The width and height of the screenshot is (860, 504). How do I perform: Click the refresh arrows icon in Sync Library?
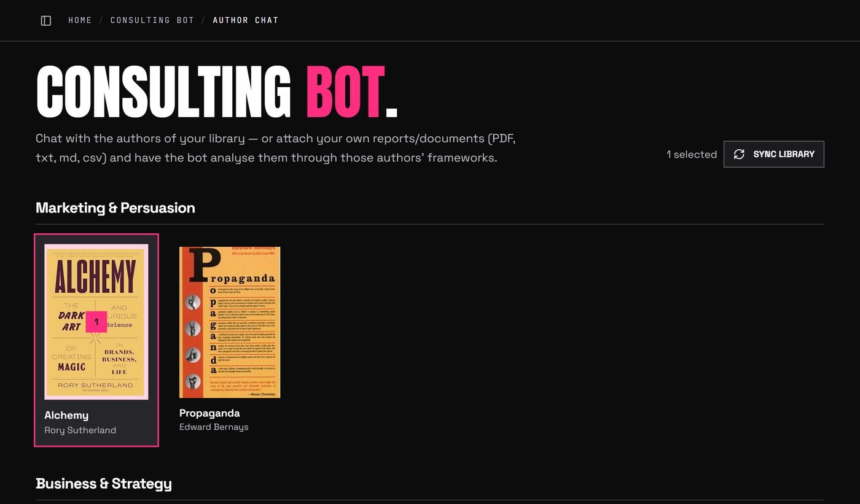point(739,154)
